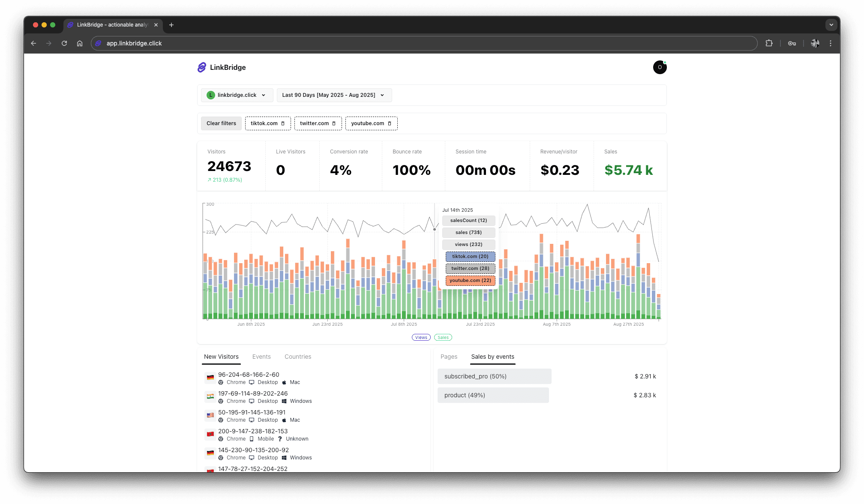
Task: Open browser extensions puzzle icon
Action: [769, 43]
